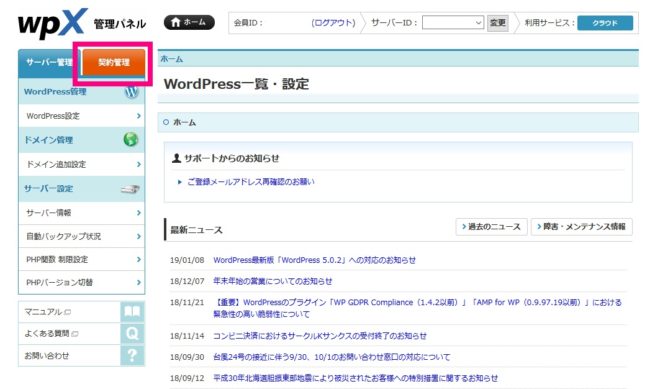The height and width of the screenshot is (389, 650).
Task: Click the question mark icon for お問い合わせ
Action: tap(132, 355)
